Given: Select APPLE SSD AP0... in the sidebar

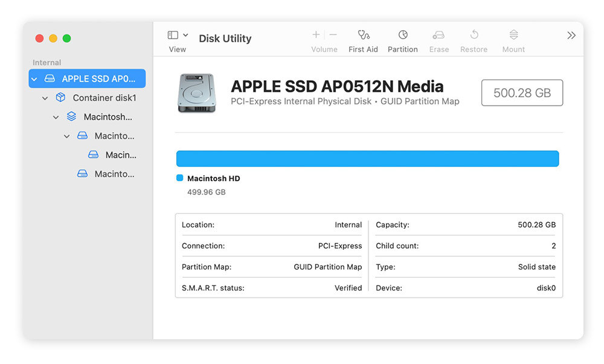Looking at the screenshot, I should coord(87,78).
